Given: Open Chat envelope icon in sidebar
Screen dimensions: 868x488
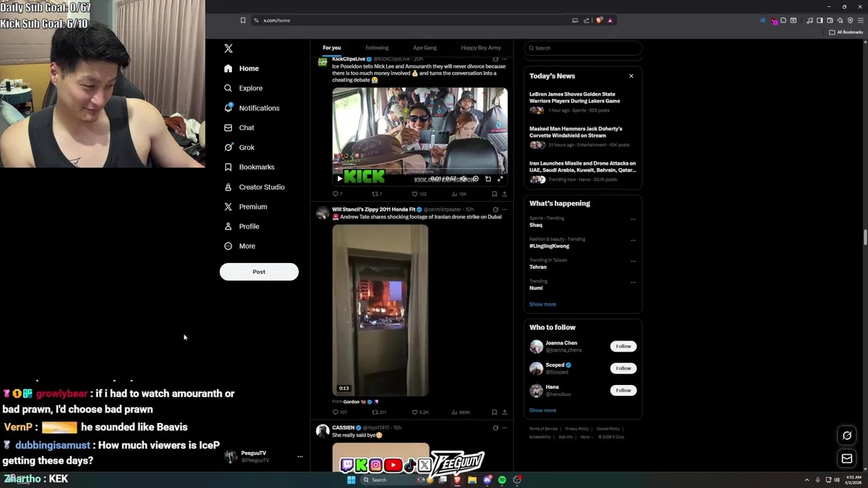Looking at the screenshot, I should (x=228, y=127).
